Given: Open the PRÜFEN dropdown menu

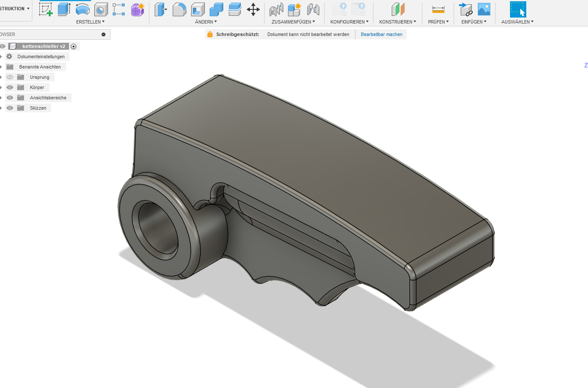Looking at the screenshot, I should click(x=438, y=22).
